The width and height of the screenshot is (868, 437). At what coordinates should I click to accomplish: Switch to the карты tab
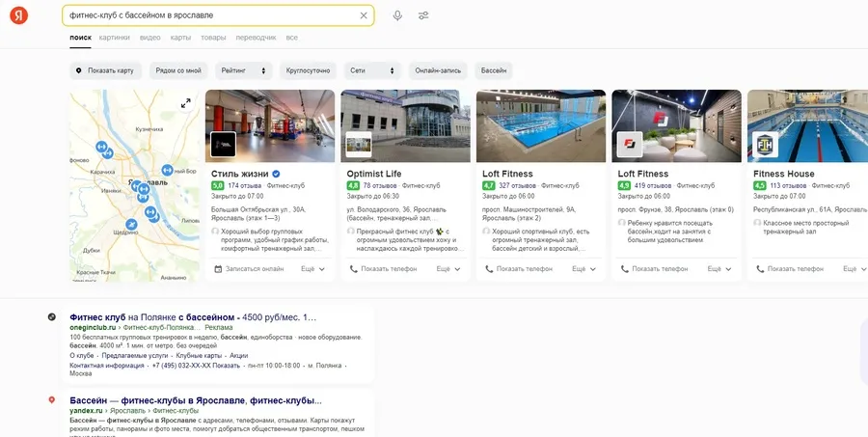[x=180, y=38]
